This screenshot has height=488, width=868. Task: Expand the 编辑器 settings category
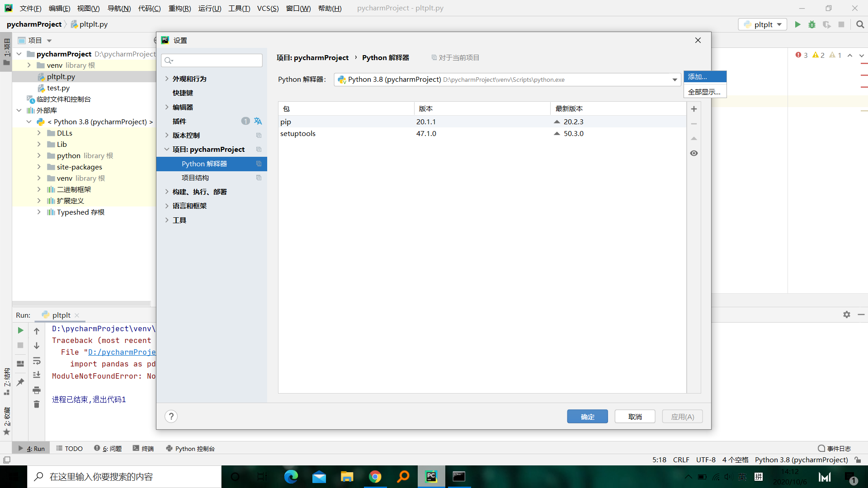click(x=166, y=107)
